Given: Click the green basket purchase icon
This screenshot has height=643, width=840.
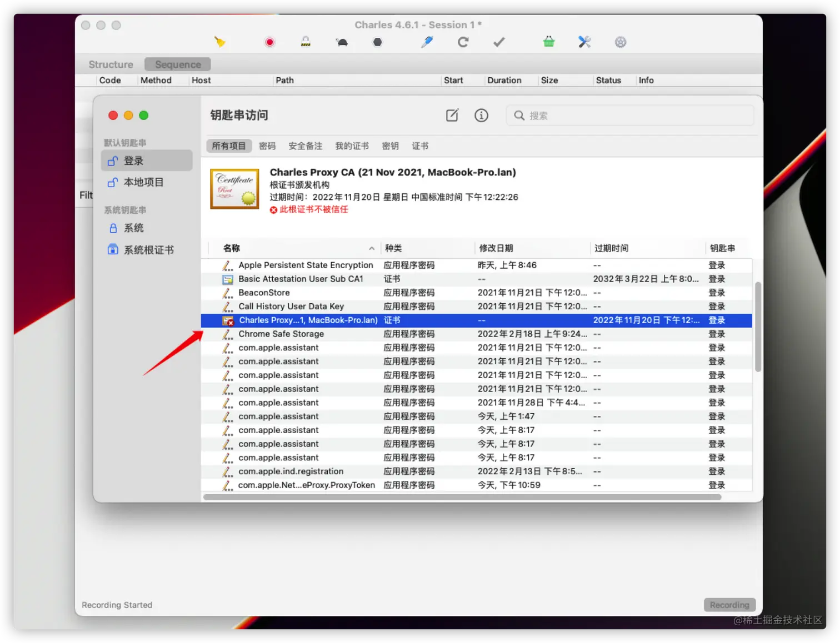Looking at the screenshot, I should point(549,42).
